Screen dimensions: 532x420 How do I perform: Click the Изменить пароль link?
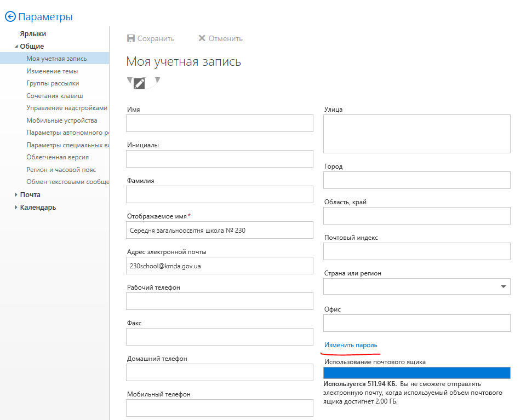click(351, 345)
